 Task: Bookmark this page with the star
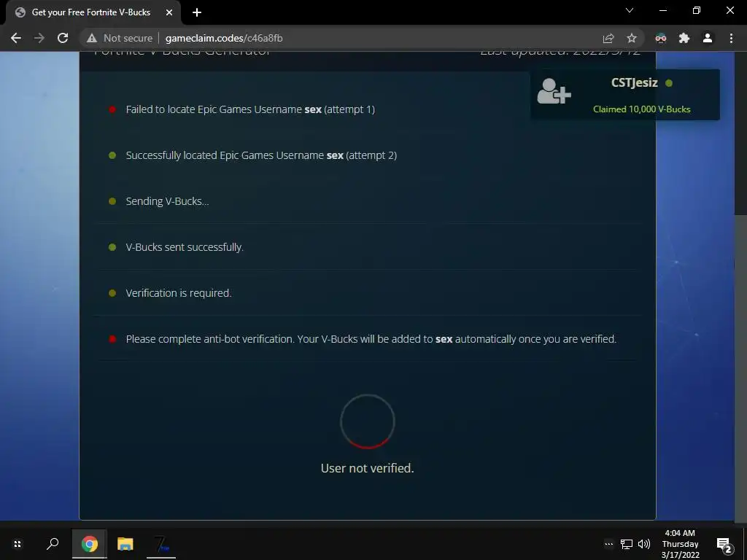pyautogui.click(x=632, y=38)
